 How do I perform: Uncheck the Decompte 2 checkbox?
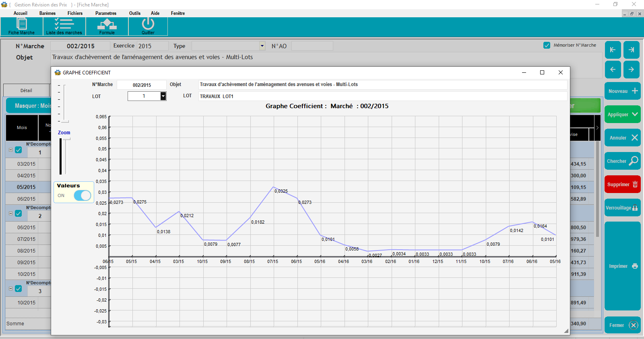(19, 214)
